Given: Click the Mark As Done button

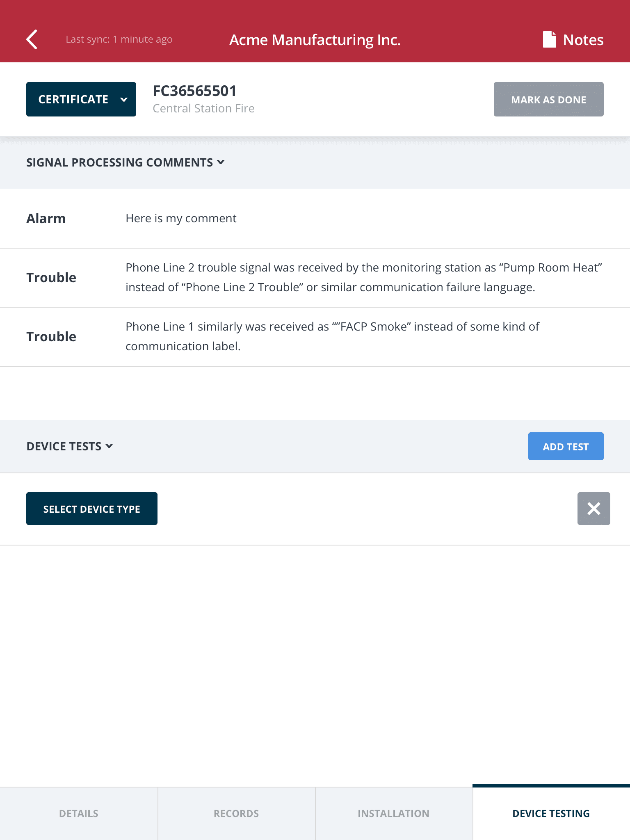Looking at the screenshot, I should tap(548, 99).
